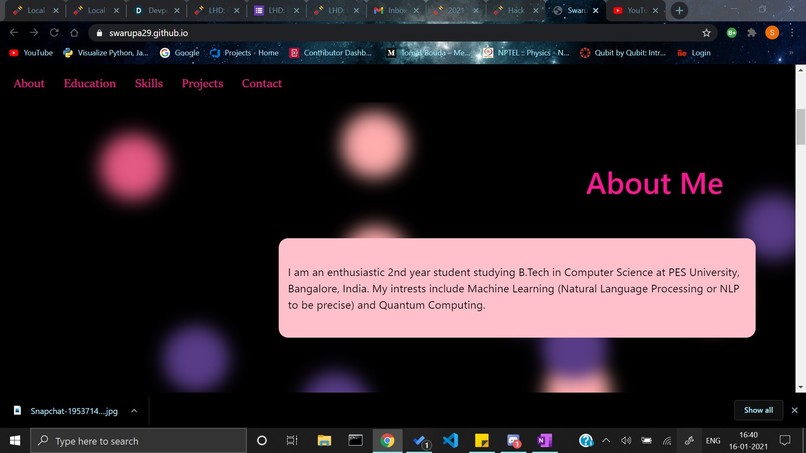Close the active Swarupa tab

click(x=595, y=10)
